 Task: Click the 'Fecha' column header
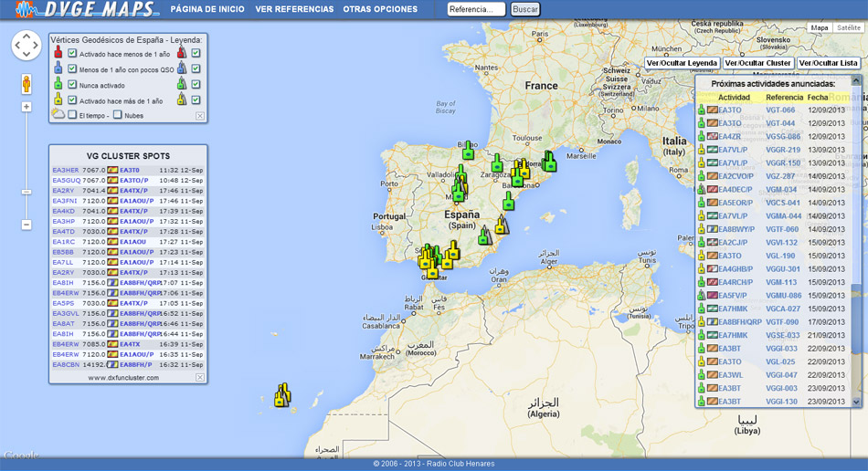[818, 98]
